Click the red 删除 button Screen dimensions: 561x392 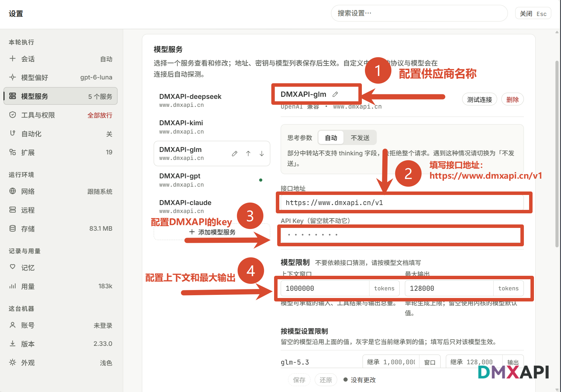512,100
